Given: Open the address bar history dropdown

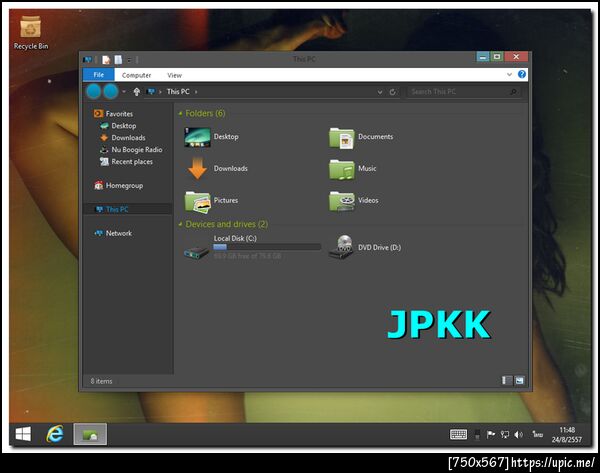Looking at the screenshot, I should click(x=380, y=92).
